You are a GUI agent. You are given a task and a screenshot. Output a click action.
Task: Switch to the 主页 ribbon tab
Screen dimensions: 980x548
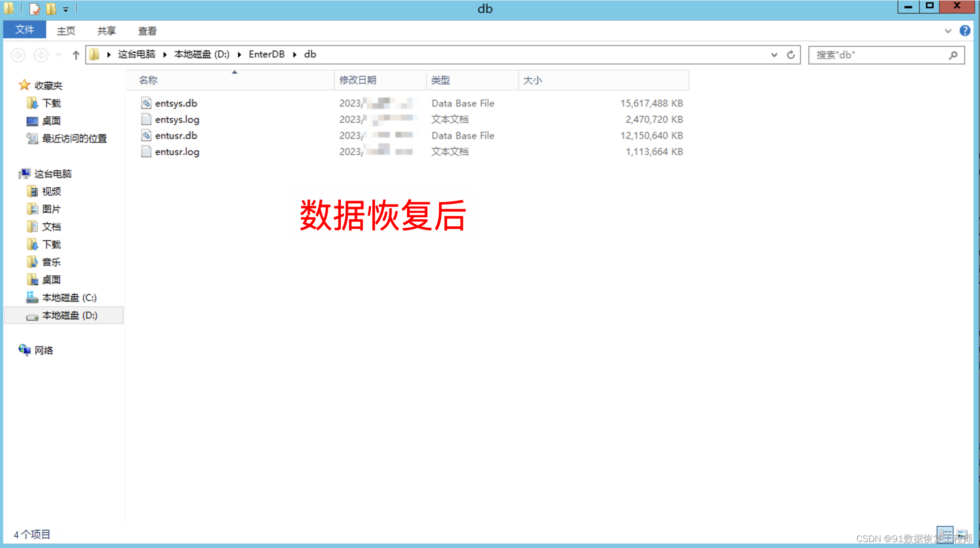tap(66, 31)
